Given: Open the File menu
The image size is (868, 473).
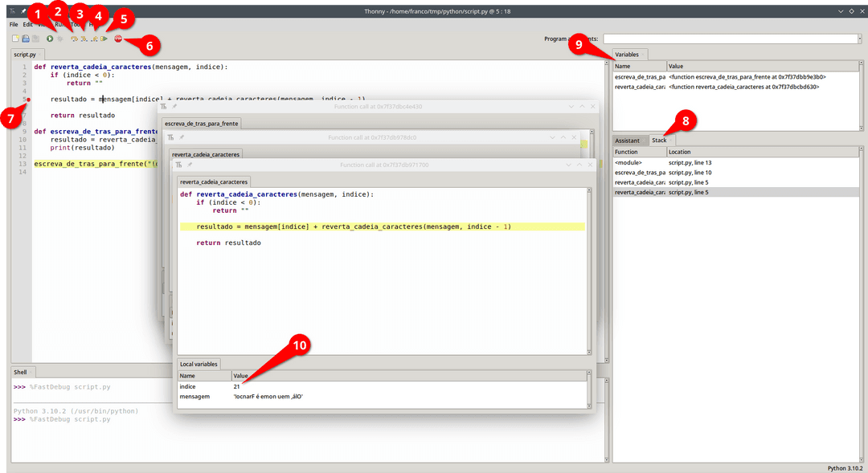Looking at the screenshot, I should pos(13,24).
